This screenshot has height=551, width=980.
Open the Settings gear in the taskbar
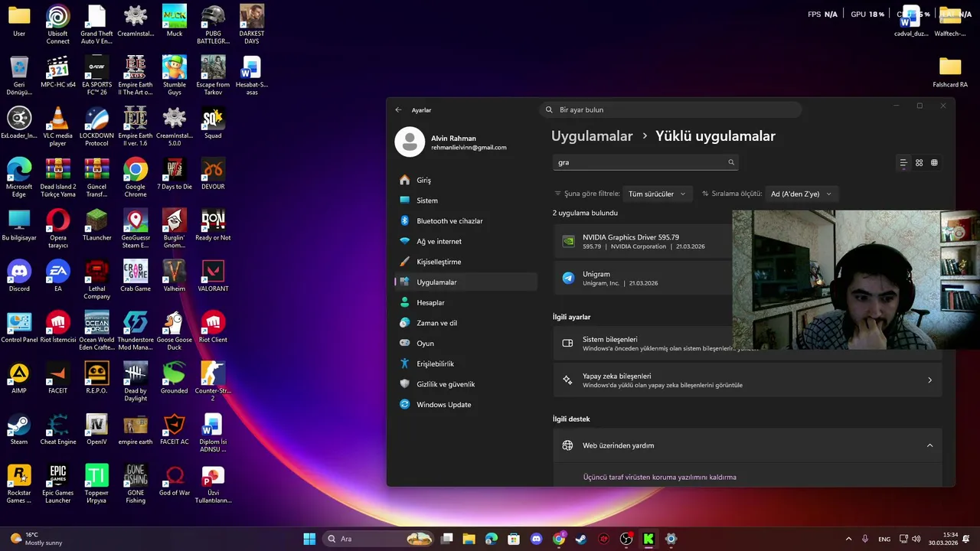(671, 539)
